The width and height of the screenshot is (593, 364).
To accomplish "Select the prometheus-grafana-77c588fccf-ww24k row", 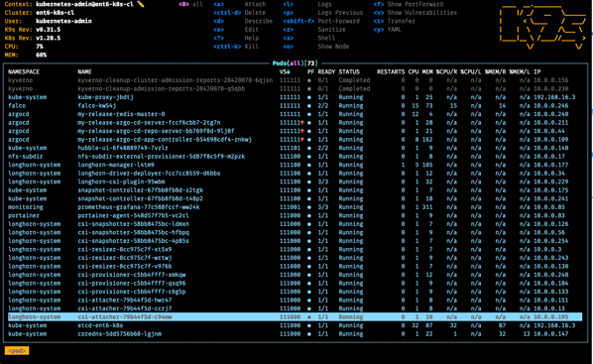I will 295,207.
